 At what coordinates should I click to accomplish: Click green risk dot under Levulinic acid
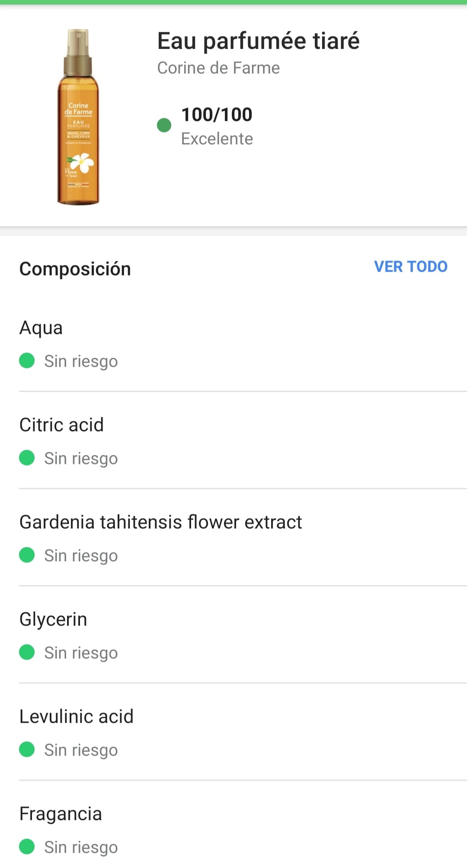coord(27,749)
